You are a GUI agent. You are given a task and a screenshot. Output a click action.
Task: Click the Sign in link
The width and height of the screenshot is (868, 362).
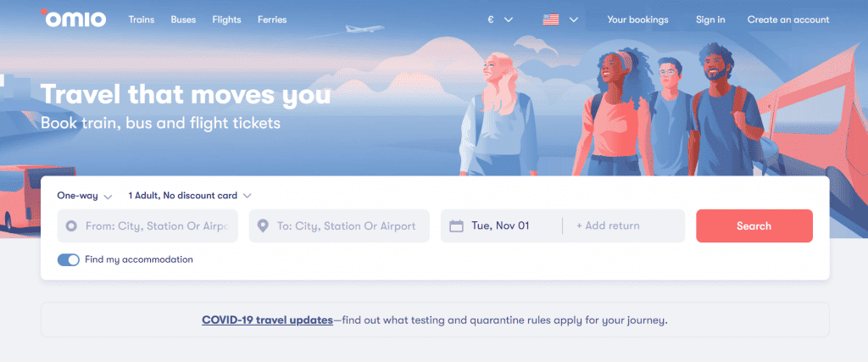tap(709, 19)
